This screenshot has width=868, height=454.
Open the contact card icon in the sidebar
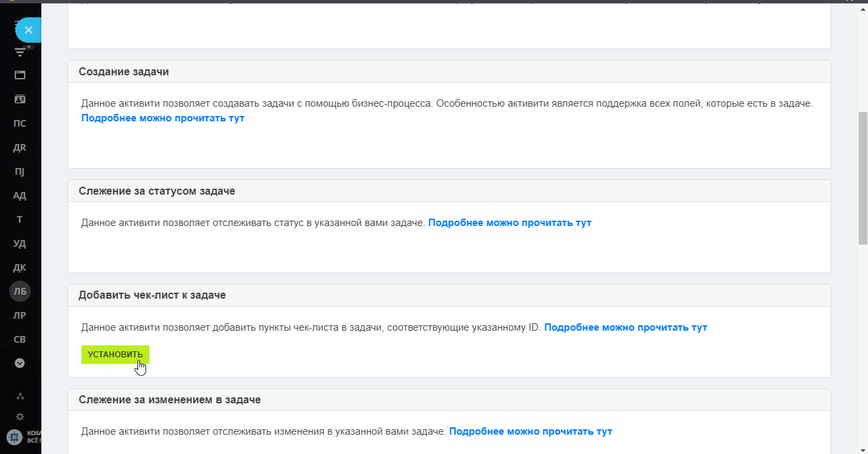coord(20,99)
